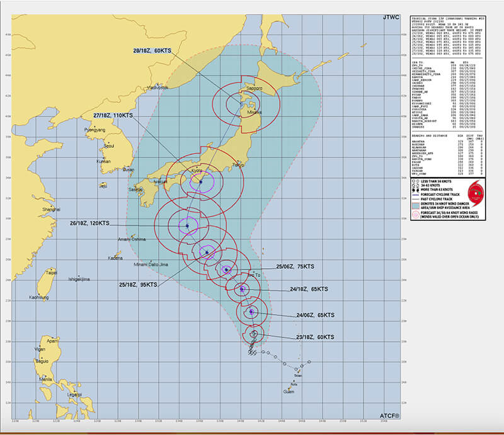Click the 24/18Z storm center symbol

[x=242, y=290]
